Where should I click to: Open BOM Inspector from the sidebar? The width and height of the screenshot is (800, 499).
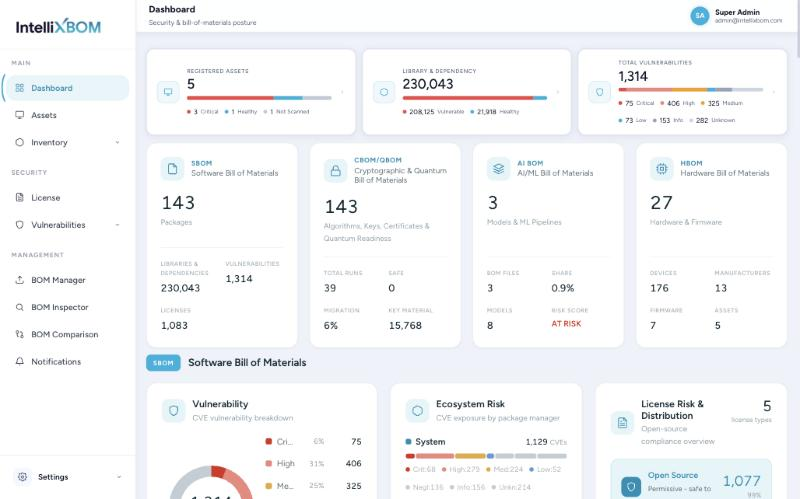coord(67,307)
